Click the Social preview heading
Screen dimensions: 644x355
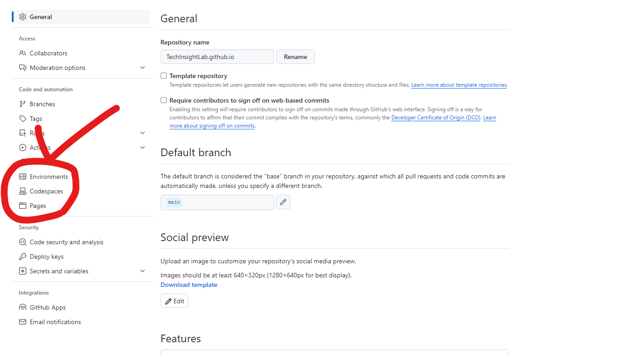195,237
